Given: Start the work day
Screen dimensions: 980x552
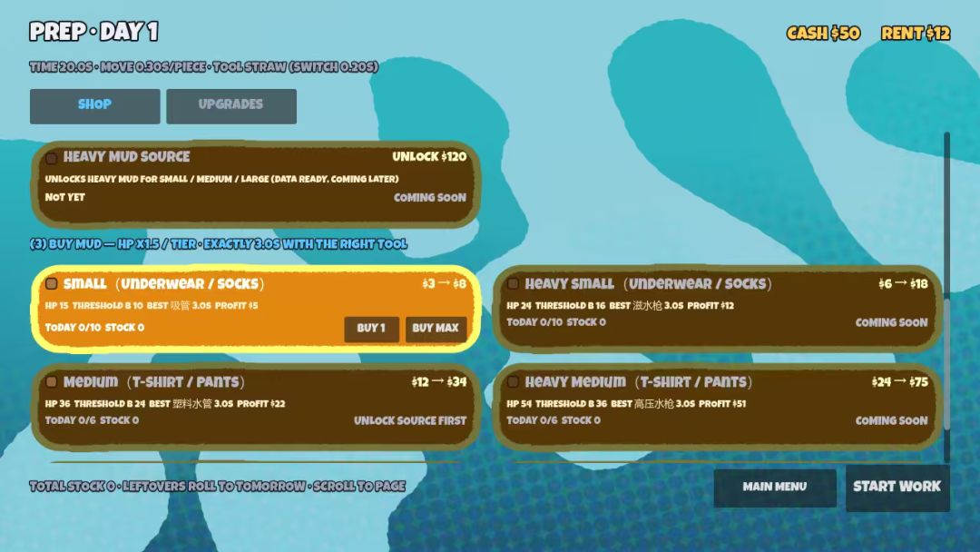Looking at the screenshot, I should pyautogui.click(x=897, y=488).
